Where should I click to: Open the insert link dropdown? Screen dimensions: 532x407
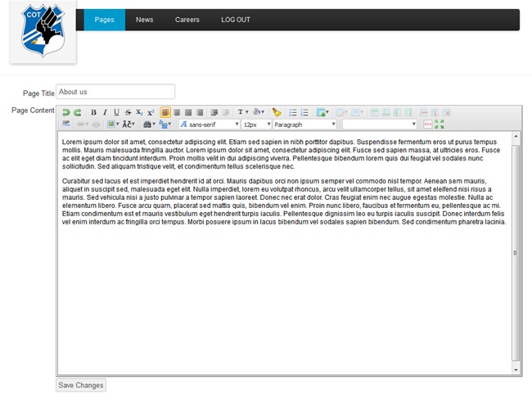83,124
